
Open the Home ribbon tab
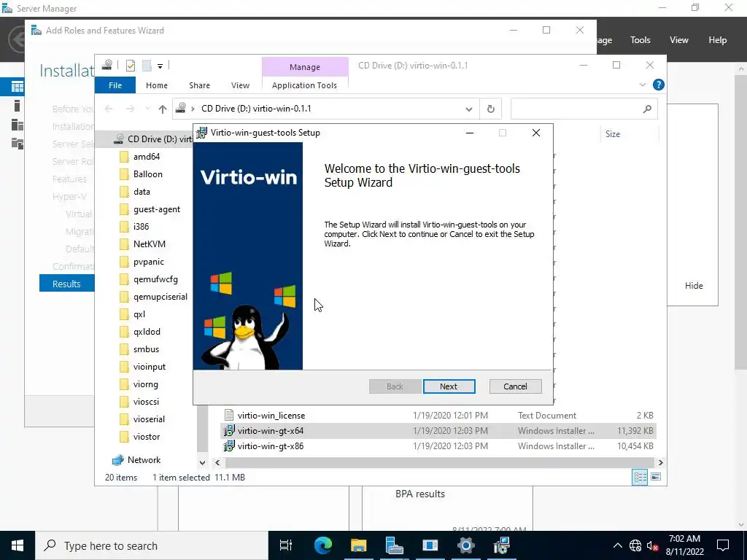(x=157, y=85)
